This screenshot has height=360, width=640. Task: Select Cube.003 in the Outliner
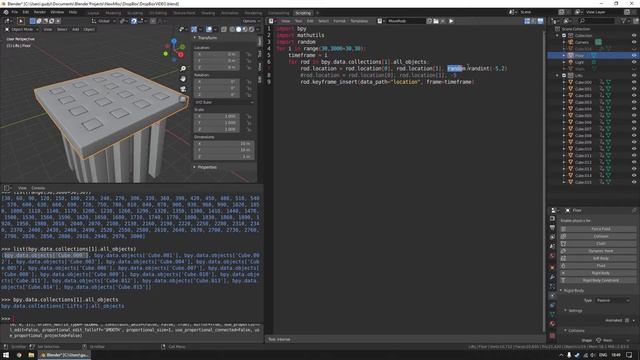point(583,102)
